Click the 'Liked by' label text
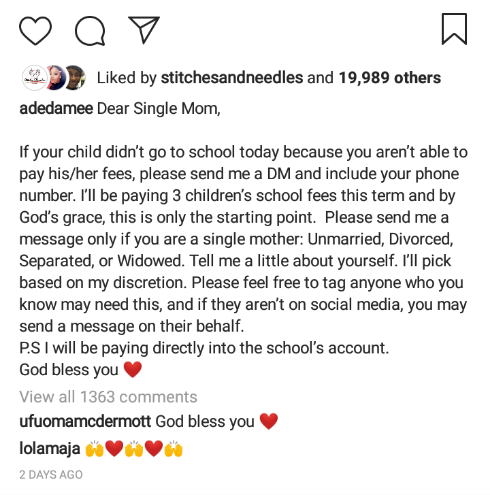490x495 pixels. [127, 78]
